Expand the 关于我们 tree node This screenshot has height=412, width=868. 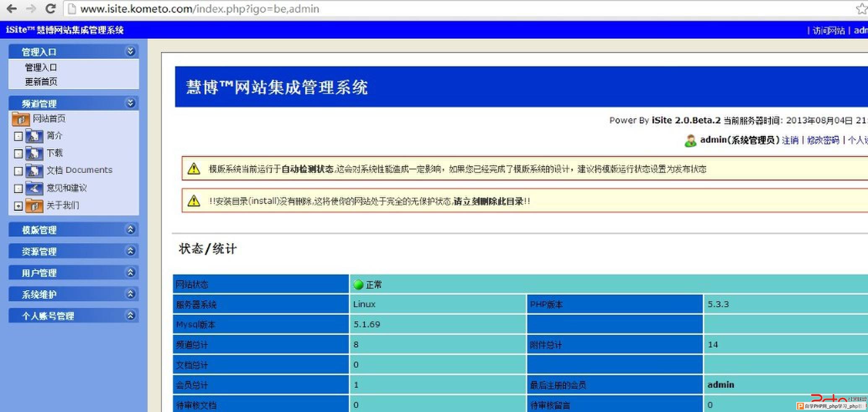point(18,206)
